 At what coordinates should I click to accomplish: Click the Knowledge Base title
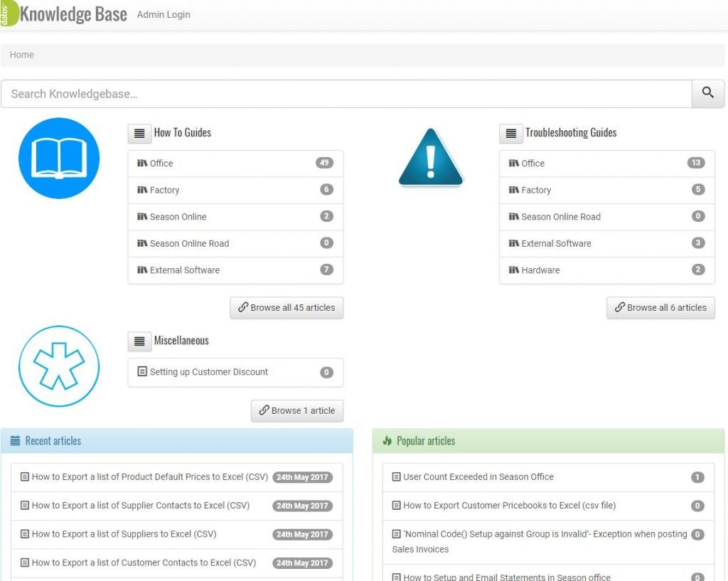pos(73,14)
